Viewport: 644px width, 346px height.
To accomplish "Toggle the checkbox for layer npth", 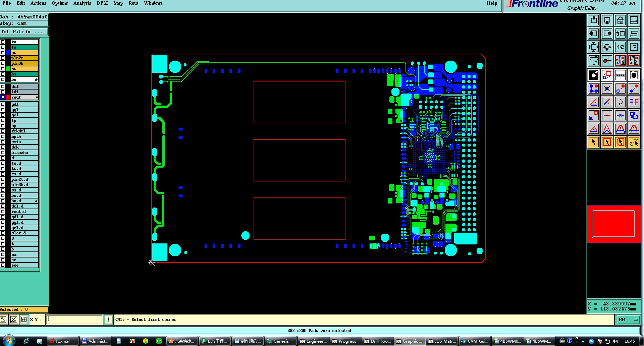I will click(x=3, y=136).
